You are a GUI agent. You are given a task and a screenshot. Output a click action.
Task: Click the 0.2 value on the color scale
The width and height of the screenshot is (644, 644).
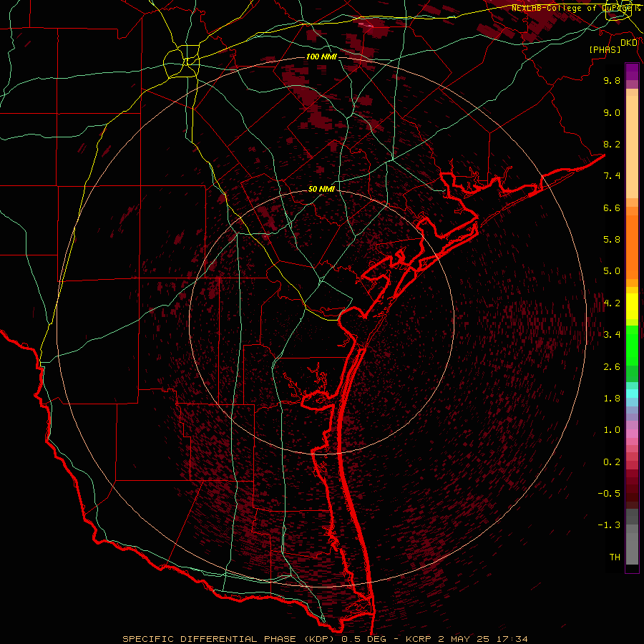click(612, 462)
